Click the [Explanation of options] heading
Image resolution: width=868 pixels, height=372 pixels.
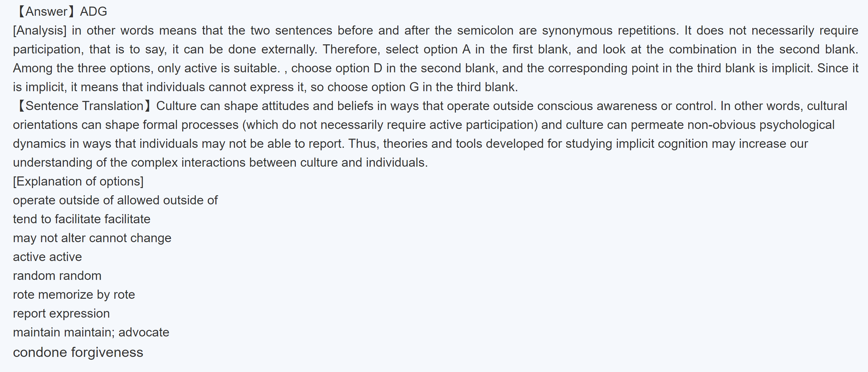(78, 182)
